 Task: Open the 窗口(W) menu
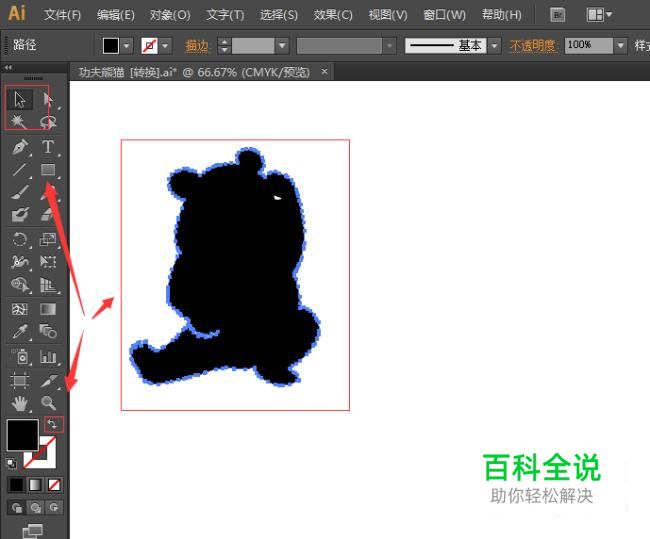click(444, 15)
